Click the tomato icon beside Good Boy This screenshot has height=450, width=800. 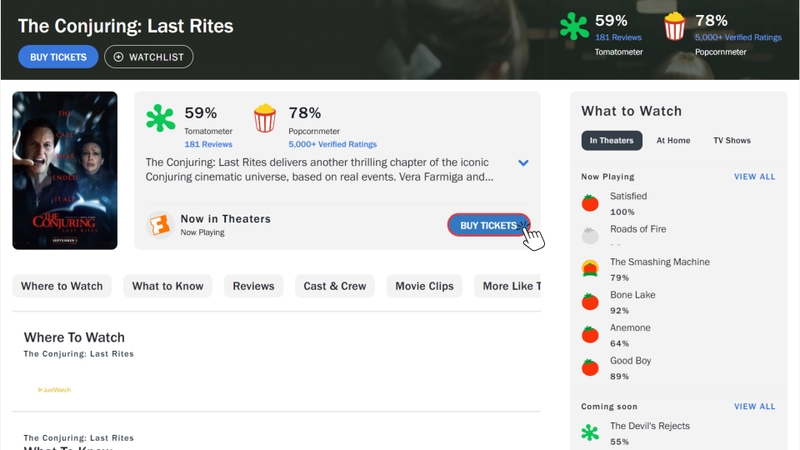pyautogui.click(x=590, y=367)
